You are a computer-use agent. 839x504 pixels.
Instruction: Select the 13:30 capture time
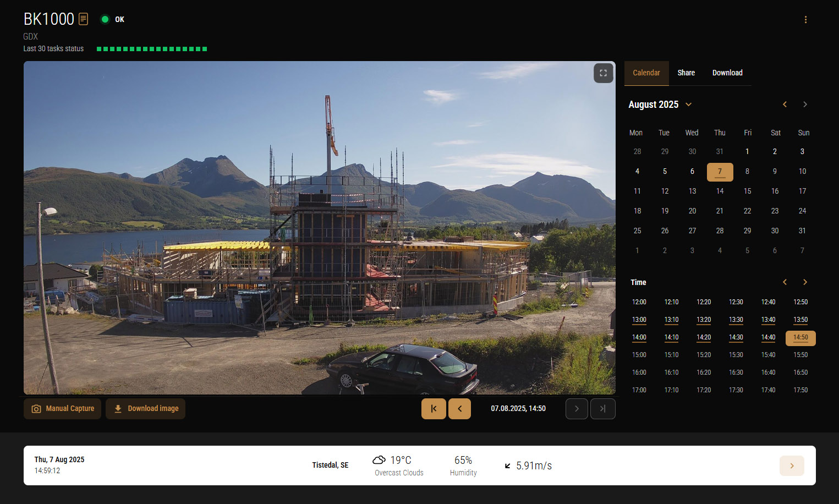click(736, 320)
